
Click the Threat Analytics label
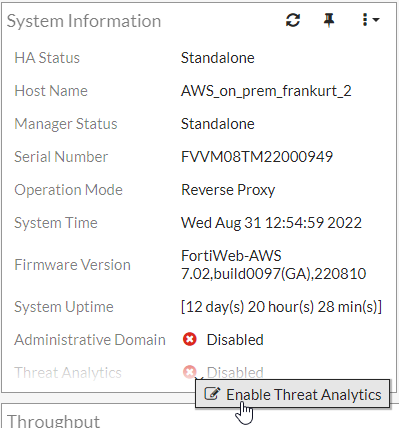68,372
